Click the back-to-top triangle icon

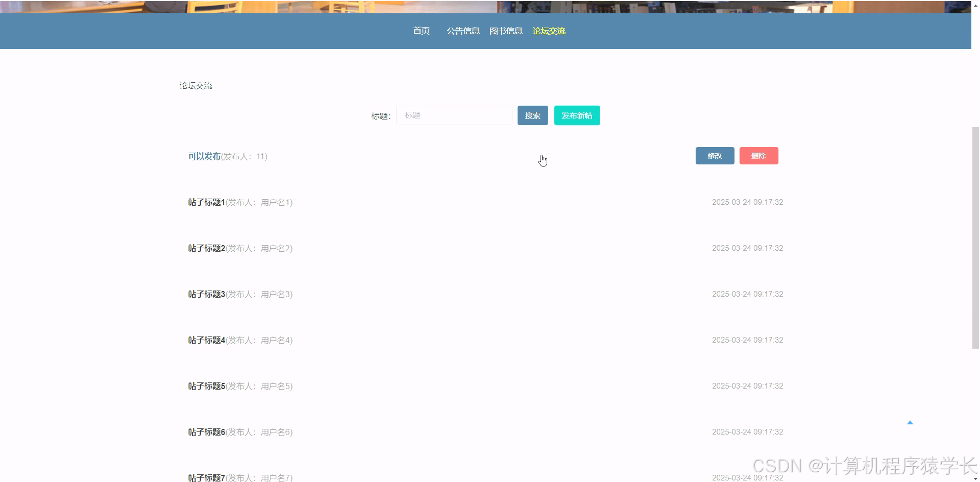point(911,422)
